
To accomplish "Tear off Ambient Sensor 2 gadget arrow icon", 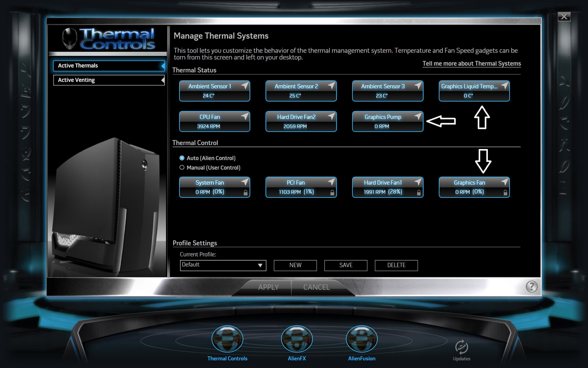I will [331, 86].
